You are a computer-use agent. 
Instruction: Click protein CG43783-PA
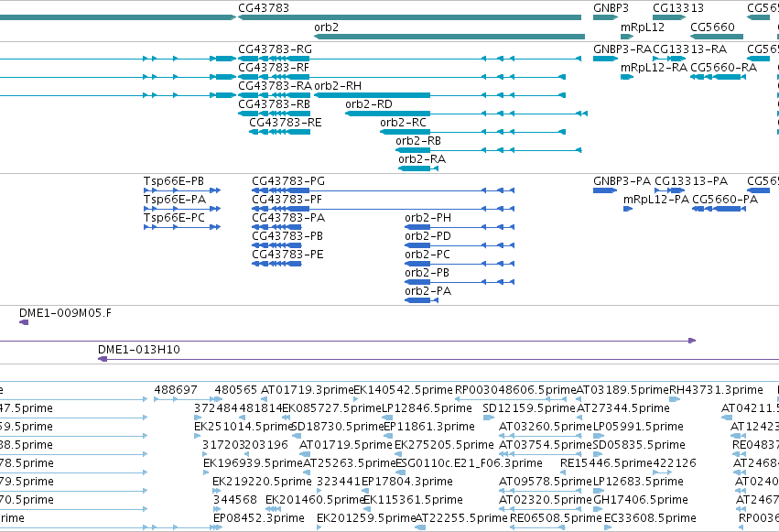(276, 227)
